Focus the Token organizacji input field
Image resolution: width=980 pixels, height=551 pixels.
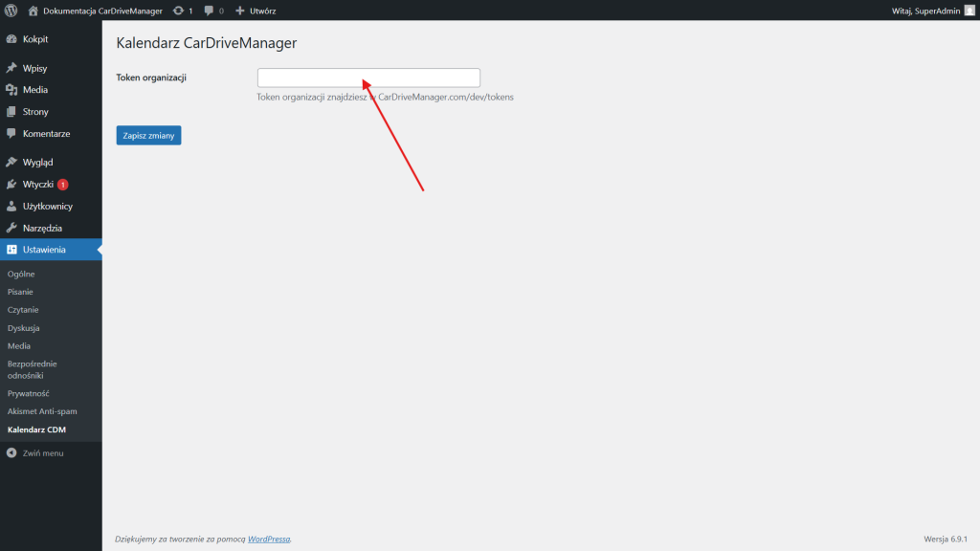coord(368,78)
